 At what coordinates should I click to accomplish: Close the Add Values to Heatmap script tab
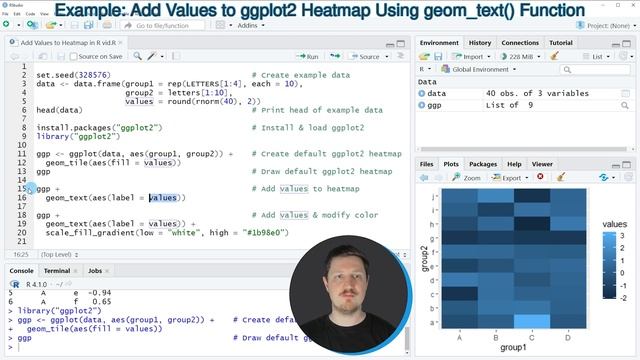[120, 42]
